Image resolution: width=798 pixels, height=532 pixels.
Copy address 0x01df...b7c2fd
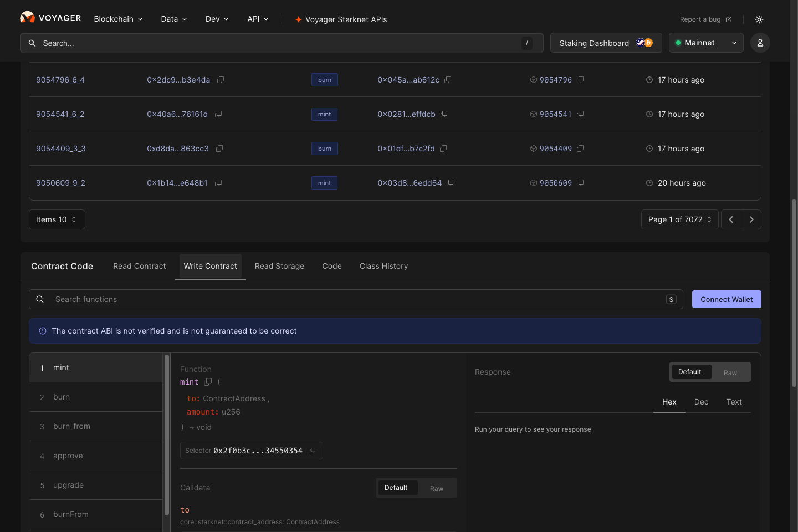pyautogui.click(x=443, y=149)
